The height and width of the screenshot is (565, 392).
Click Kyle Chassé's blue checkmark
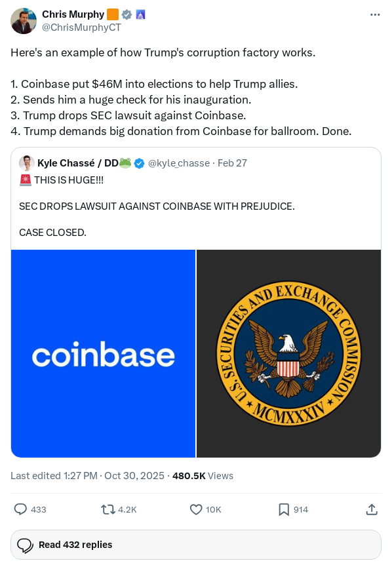click(x=140, y=163)
